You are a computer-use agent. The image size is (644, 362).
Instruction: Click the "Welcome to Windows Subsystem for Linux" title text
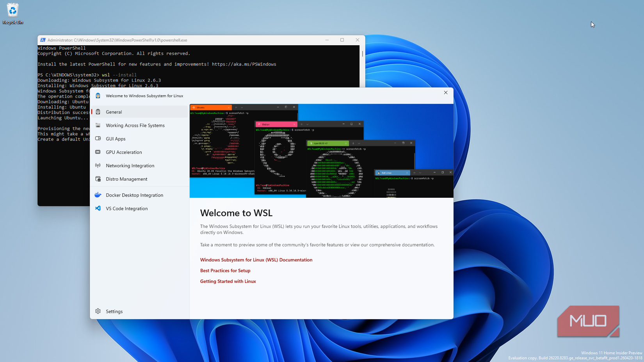(x=144, y=96)
